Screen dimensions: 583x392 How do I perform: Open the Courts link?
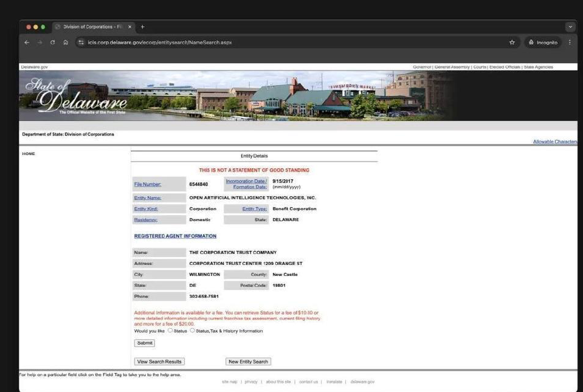pos(480,67)
